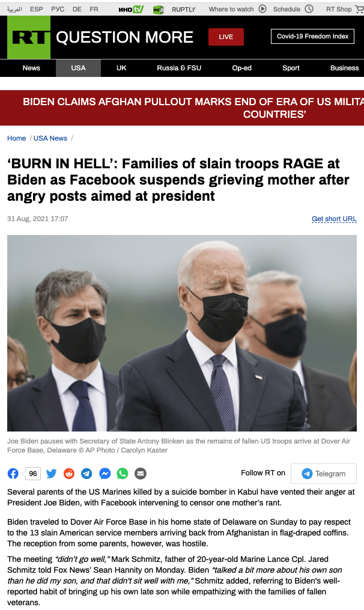Share article via Twitter bird icon
Image resolution: width=364 pixels, height=610 pixels.
pos(51,474)
